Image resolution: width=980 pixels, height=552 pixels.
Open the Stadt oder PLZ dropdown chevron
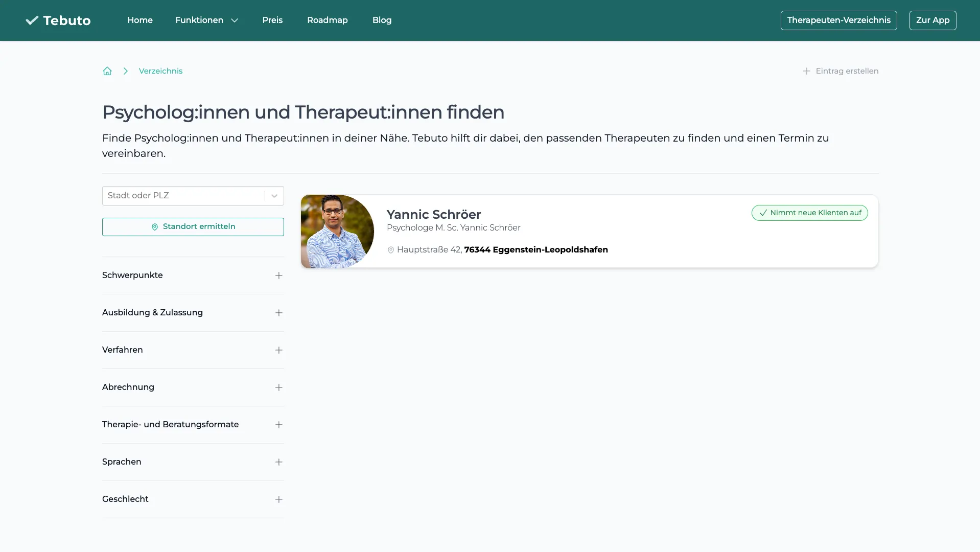[x=274, y=196]
